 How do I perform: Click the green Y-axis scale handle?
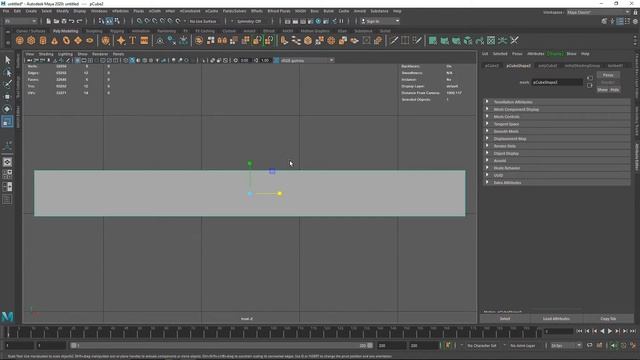pyautogui.click(x=250, y=163)
